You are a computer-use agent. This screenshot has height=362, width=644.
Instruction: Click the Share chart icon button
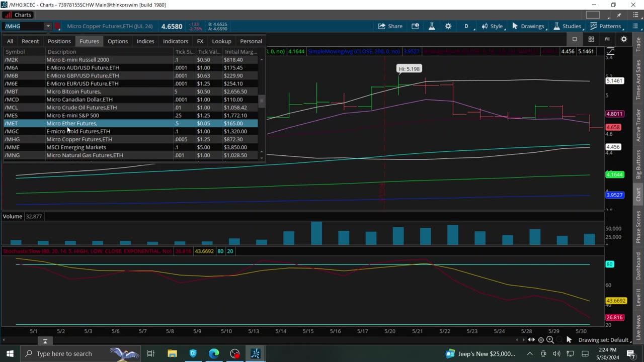(x=390, y=26)
